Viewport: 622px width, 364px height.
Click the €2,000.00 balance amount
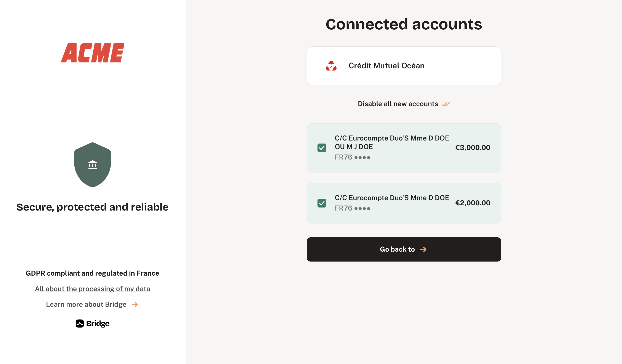[472, 203]
